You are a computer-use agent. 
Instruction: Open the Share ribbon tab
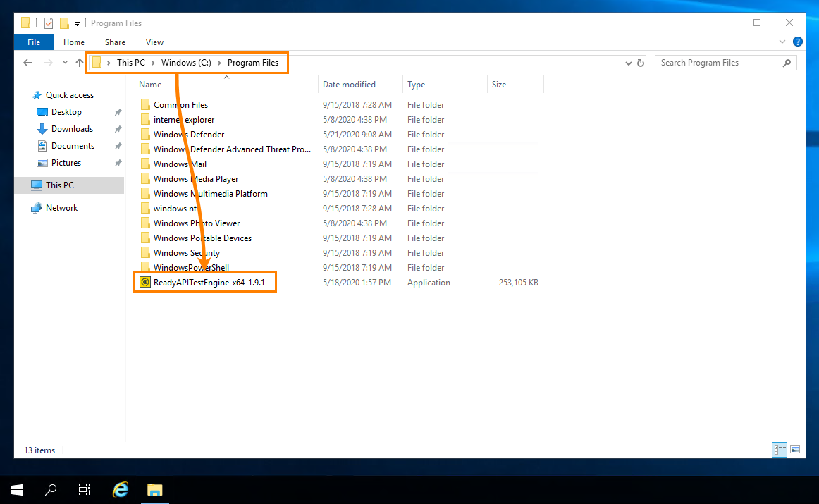click(115, 42)
